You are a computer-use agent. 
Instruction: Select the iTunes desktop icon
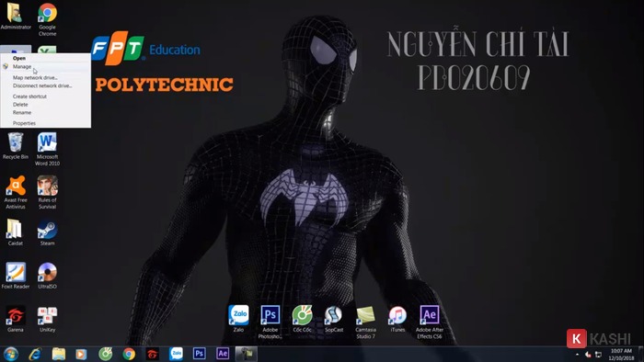397,319
